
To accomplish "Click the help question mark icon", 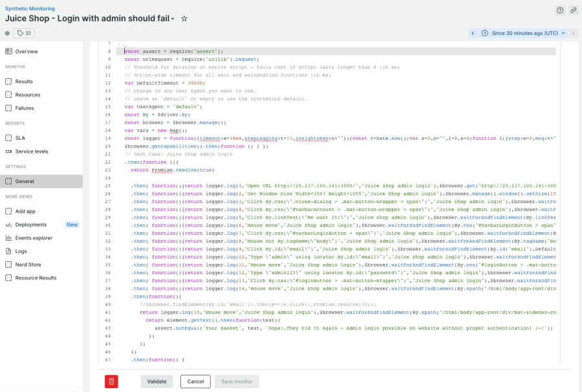I will [x=560, y=10].
